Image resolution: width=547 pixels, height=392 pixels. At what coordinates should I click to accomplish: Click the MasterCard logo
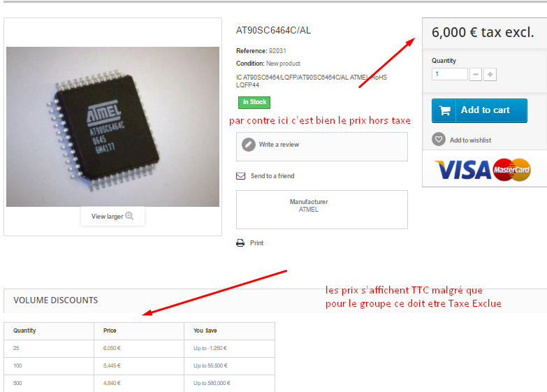(x=512, y=170)
